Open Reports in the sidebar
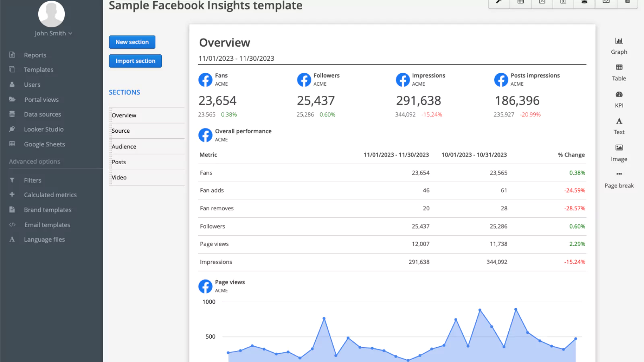Viewport: 644px width, 362px height. coord(35,55)
